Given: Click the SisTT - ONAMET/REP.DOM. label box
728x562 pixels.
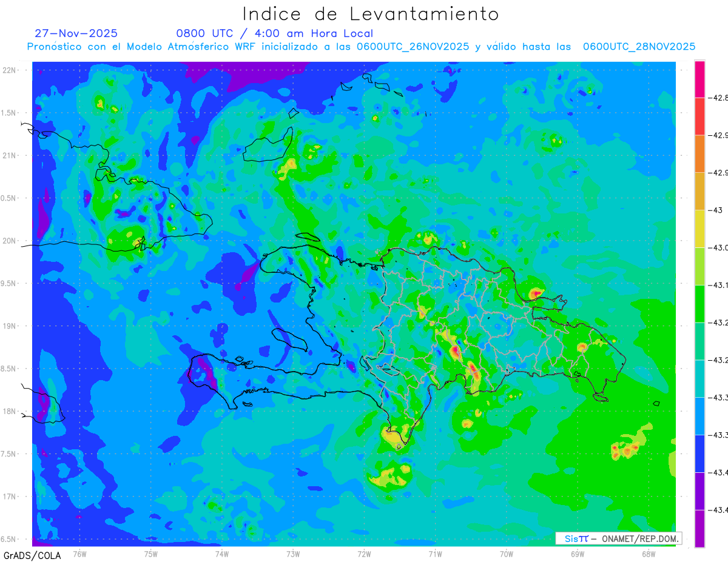Looking at the screenshot, I should pyautogui.click(x=619, y=538).
